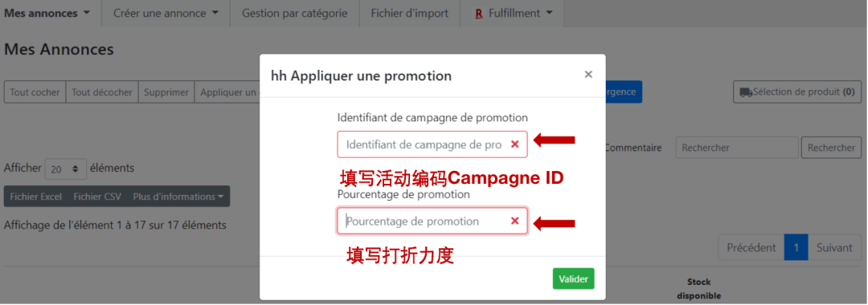Click the Supprimer button
868x305 pixels.
point(166,92)
